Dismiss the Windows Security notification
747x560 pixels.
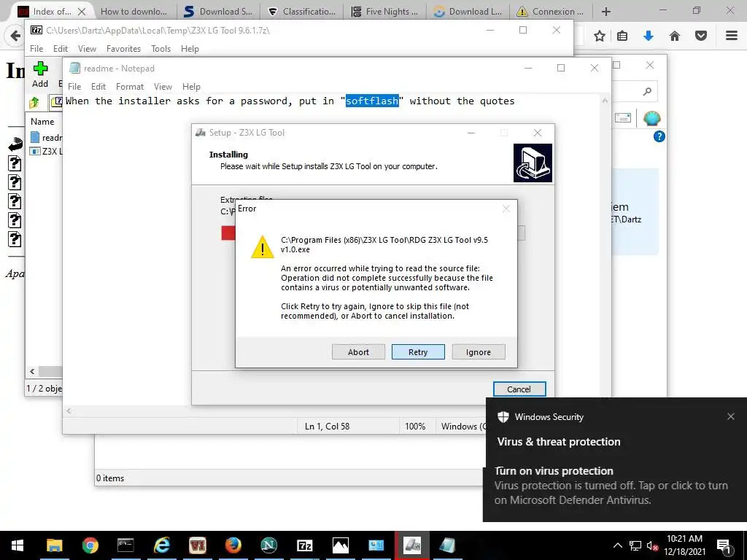(x=731, y=416)
